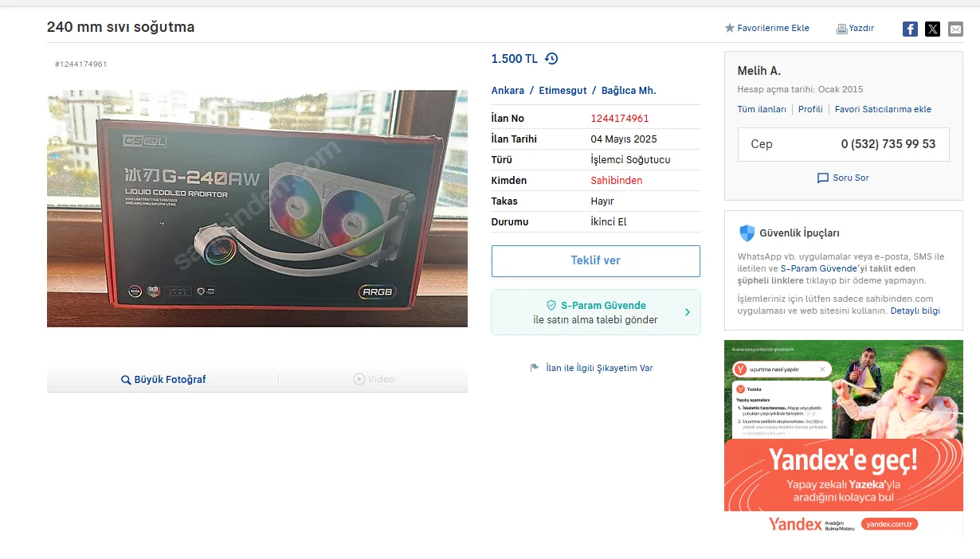
Task: Click the İşlemci Soğutucu type value
Action: click(x=630, y=160)
